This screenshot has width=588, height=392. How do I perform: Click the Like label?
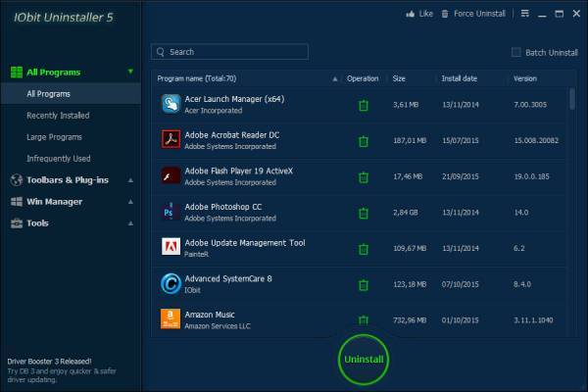tap(425, 14)
